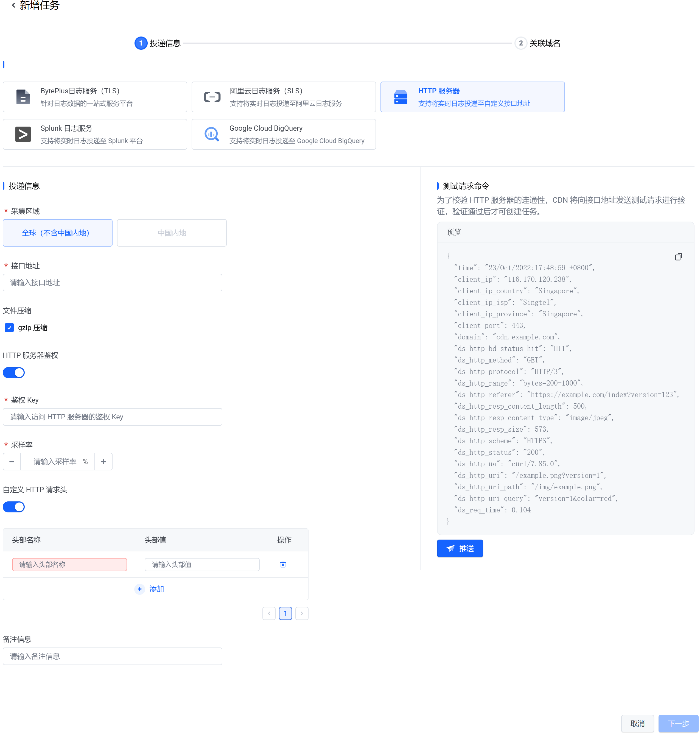This screenshot has width=700, height=734.
Task: Increase sampling rate with plus stepper
Action: point(103,462)
